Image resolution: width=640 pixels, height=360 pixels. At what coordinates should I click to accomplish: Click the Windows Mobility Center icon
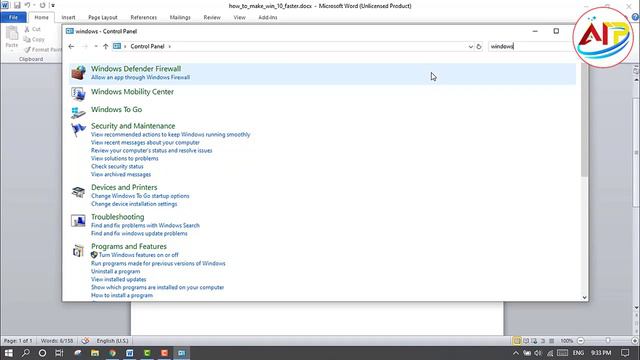[78, 94]
